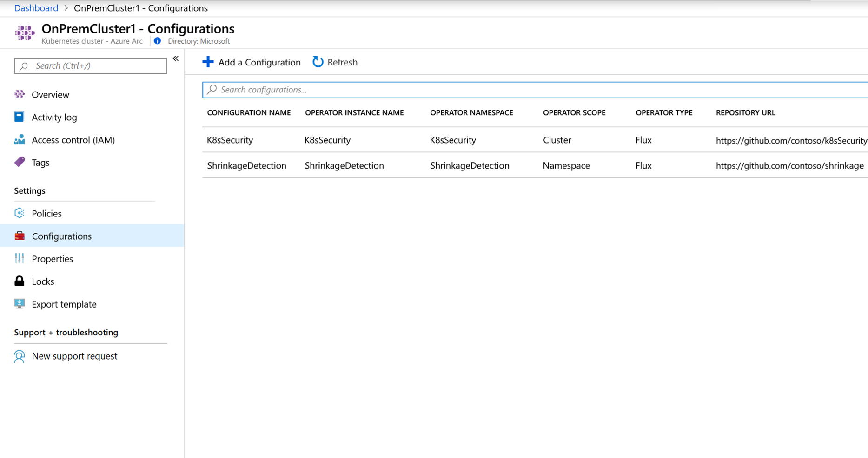The height and width of the screenshot is (458, 868).
Task: Open New support request
Action: [x=74, y=356]
